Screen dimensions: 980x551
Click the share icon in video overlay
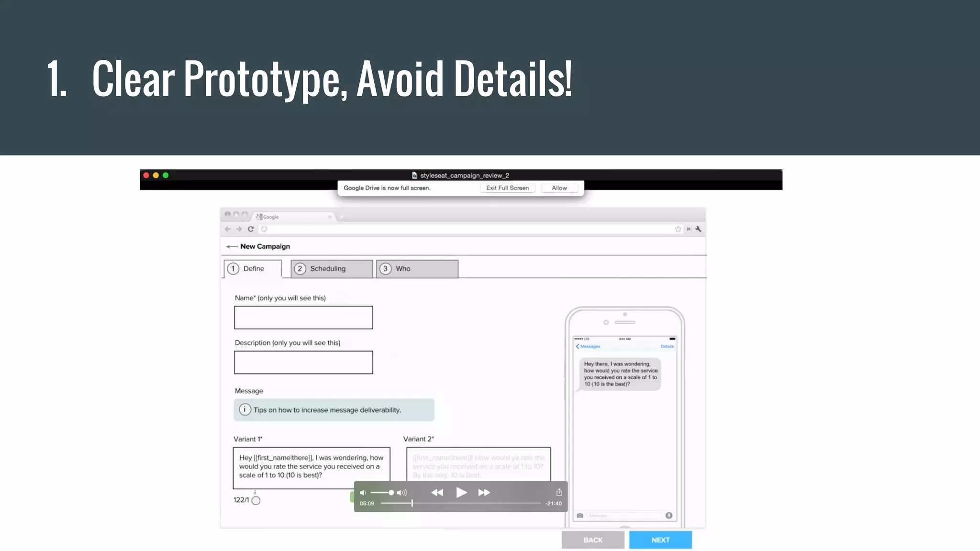pos(559,492)
